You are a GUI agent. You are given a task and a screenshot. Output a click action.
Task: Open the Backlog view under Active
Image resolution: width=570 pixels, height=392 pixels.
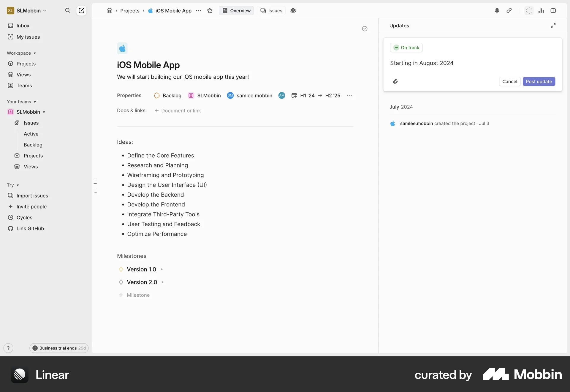(33, 145)
